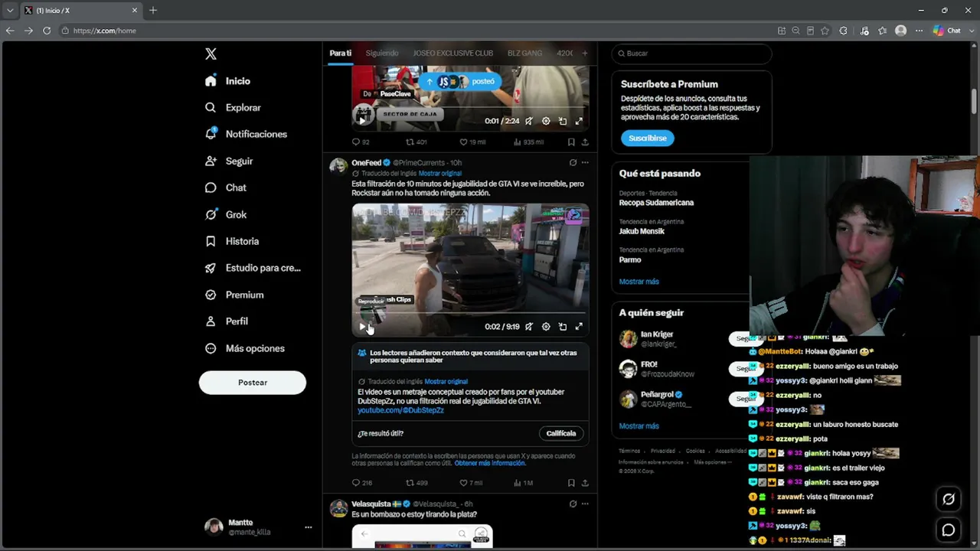Viewport: 980px width, 551px height.
Task: Share the post with 1 M views
Action: 585,483
